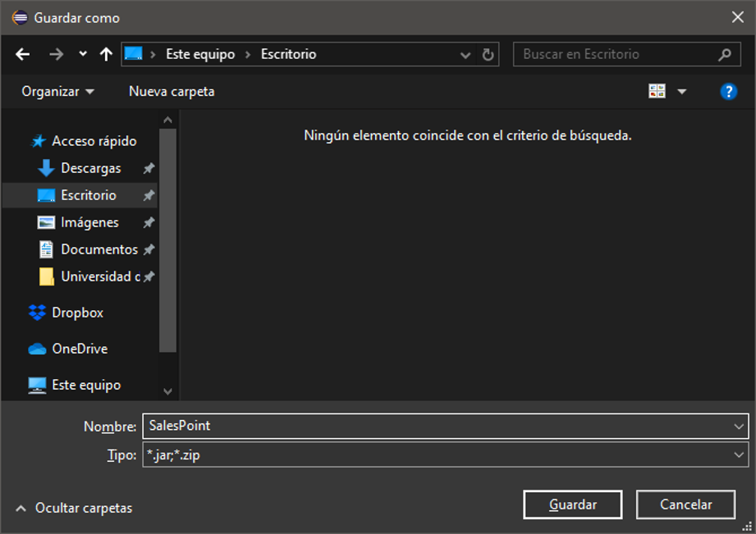Screen dimensions: 756x534
Task: Close the Guardar como dialog
Action: pos(738,17)
